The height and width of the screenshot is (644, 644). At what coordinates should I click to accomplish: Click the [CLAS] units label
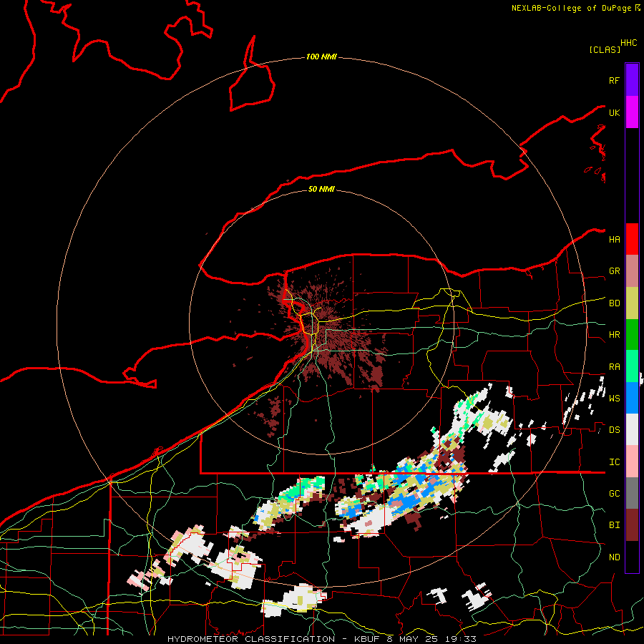(x=605, y=49)
